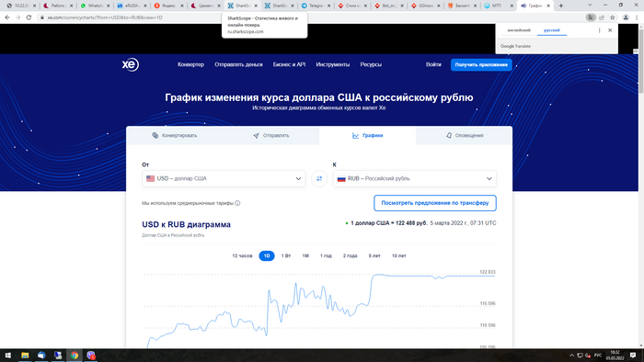Click Посмотреть предложение по трансферу button
Viewport: 644px width, 362px height.
(x=435, y=203)
